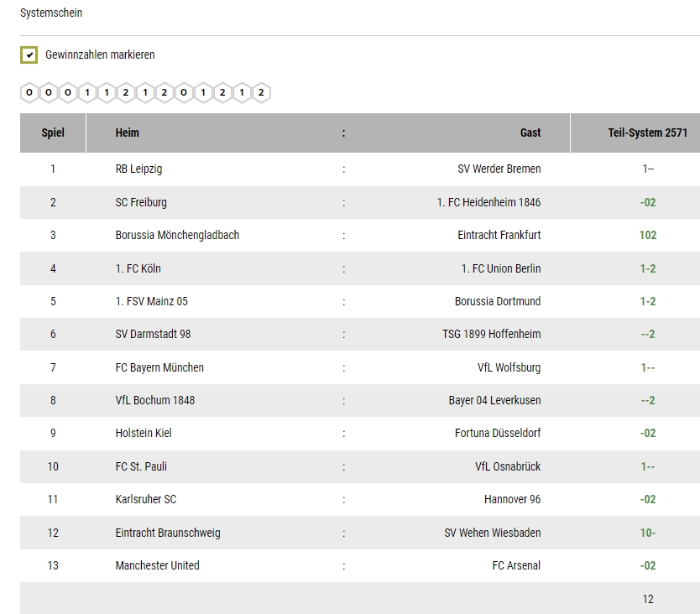Viewport: 700px width, 614px height.
Task: Click the last winning number hexagon
Action: click(261, 93)
